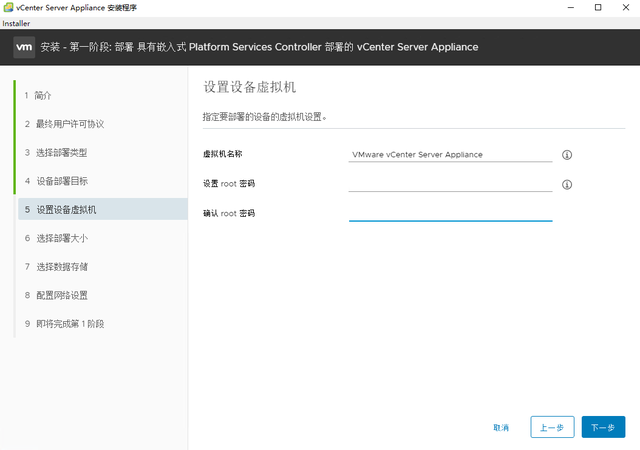This screenshot has height=450, width=640.
Task: Select step 6 选择部署大小
Action: click(56, 238)
